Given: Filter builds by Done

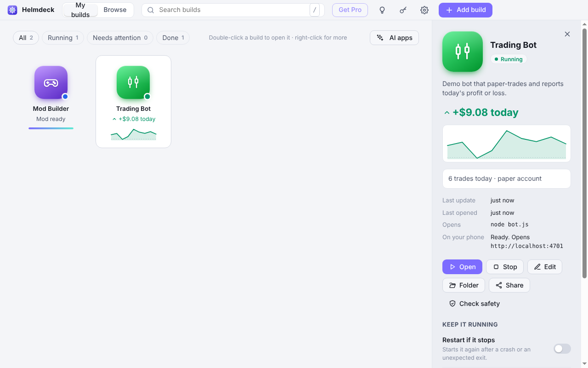Looking at the screenshot, I should pyautogui.click(x=173, y=38).
